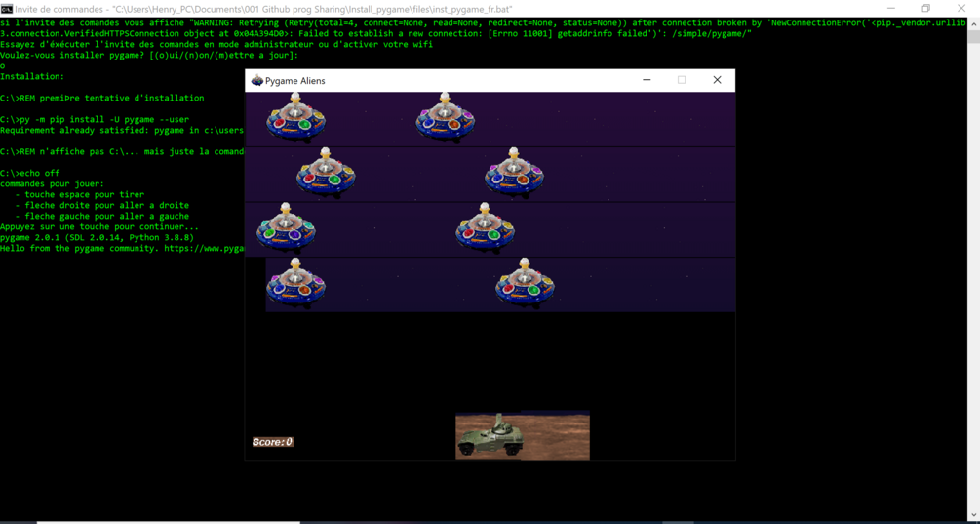This screenshot has height=524, width=980.
Task: Click the scroll-up arrow of the command prompt
Action: click(974, 23)
